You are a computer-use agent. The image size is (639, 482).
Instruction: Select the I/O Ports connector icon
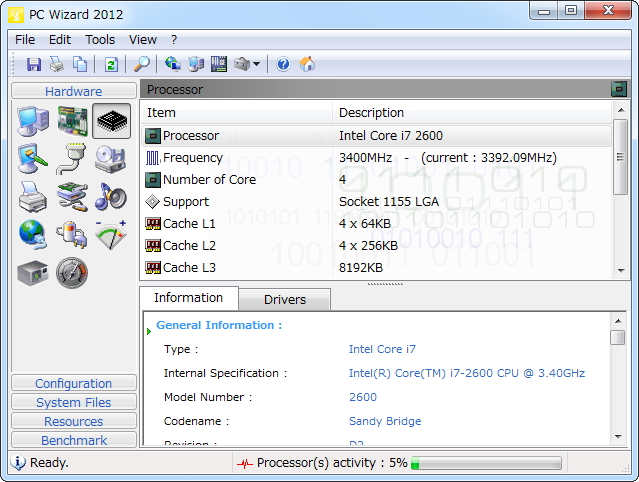(72, 158)
